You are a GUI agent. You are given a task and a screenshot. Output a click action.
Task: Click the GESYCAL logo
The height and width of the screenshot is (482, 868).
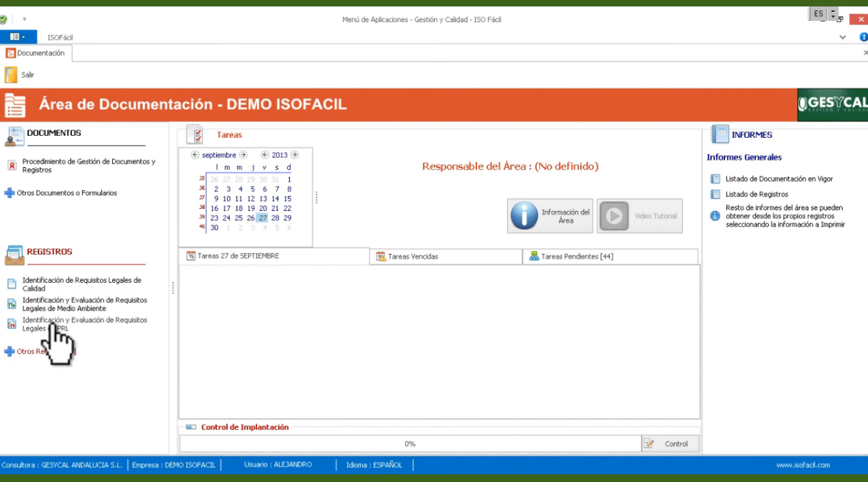(x=833, y=104)
